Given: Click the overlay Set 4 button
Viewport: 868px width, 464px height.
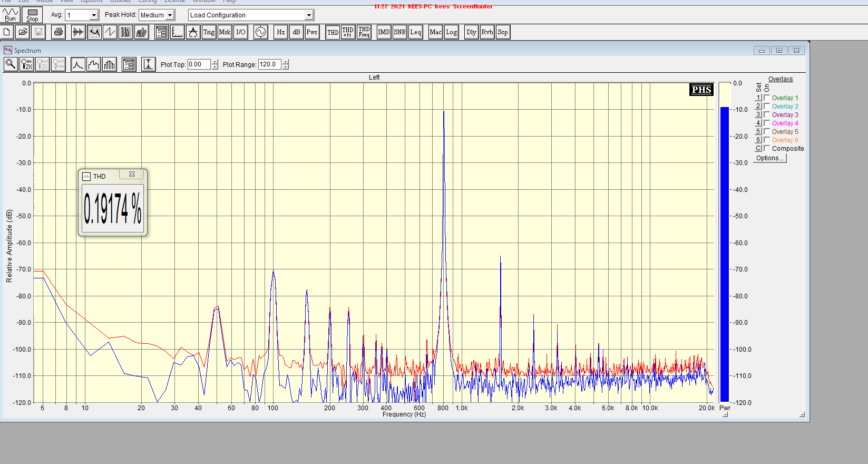Looking at the screenshot, I should 758,123.
